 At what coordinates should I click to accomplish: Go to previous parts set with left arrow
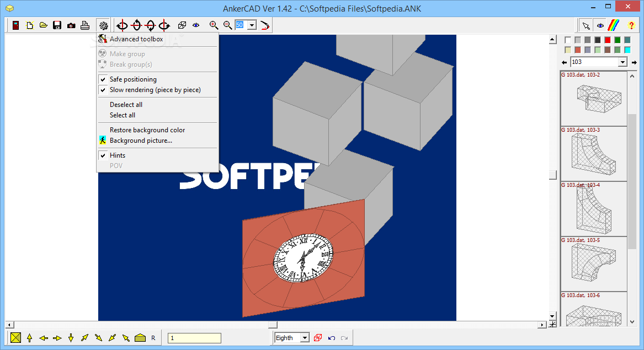(565, 62)
